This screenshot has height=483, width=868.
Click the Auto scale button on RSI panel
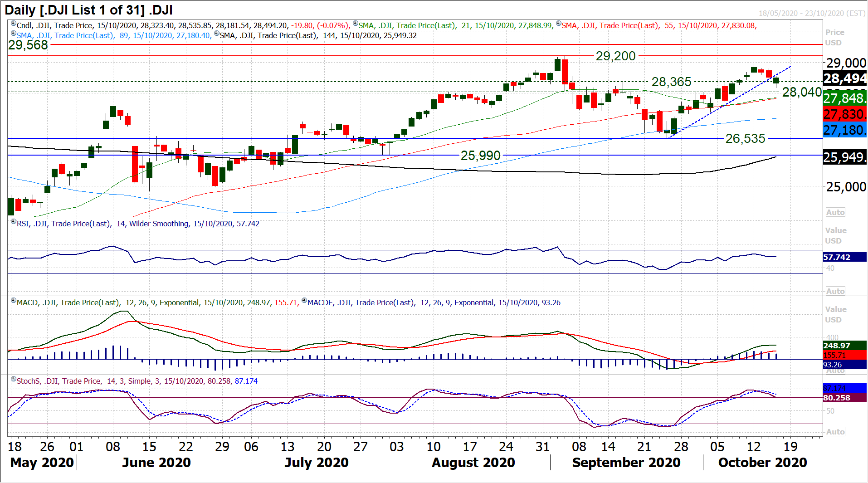pos(835,291)
